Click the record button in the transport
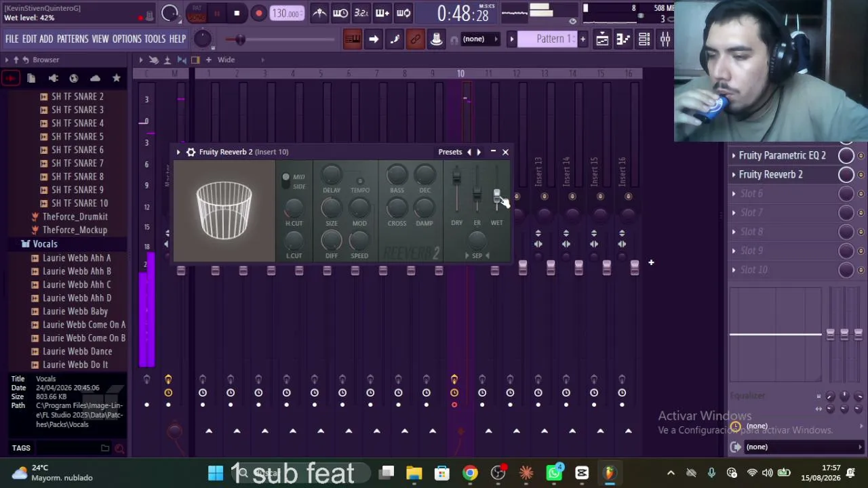Image resolution: width=868 pixels, height=488 pixels. (x=258, y=13)
